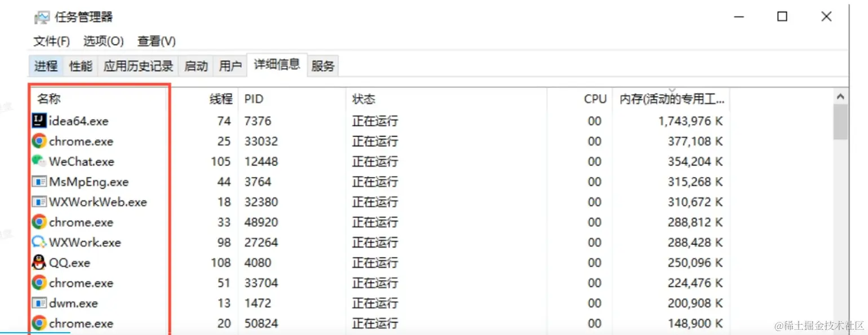
Task: Click PID value 27264
Action: (x=261, y=243)
